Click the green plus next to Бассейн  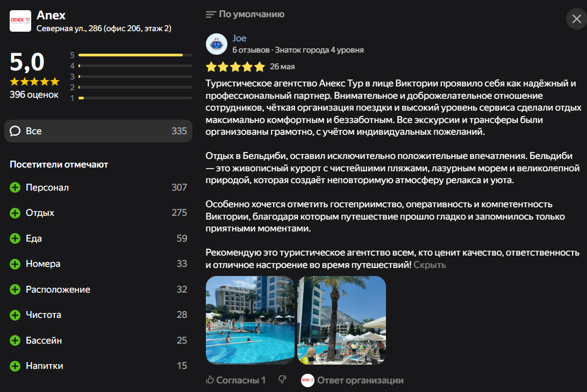click(x=15, y=340)
